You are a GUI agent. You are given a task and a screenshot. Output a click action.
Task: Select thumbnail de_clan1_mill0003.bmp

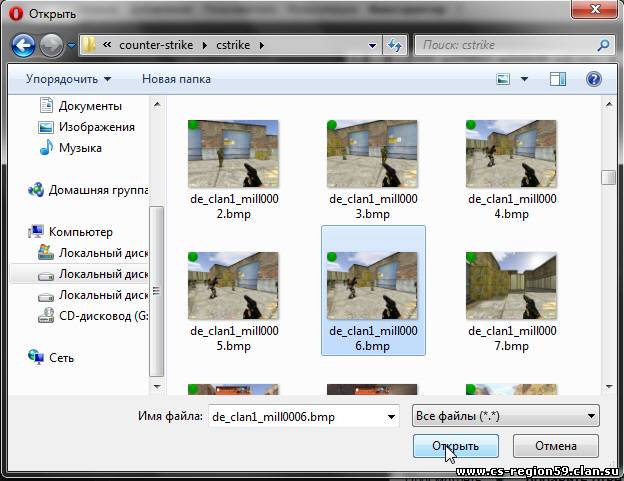pos(372,154)
